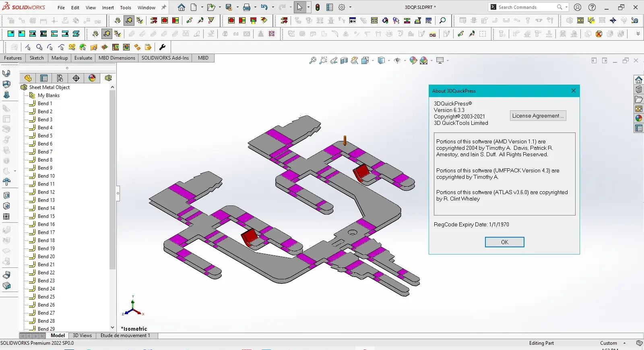Screen dimensions: 644x350
Task: Expand the Search Commands dropdown arrow
Action: pyautogui.click(x=566, y=7)
